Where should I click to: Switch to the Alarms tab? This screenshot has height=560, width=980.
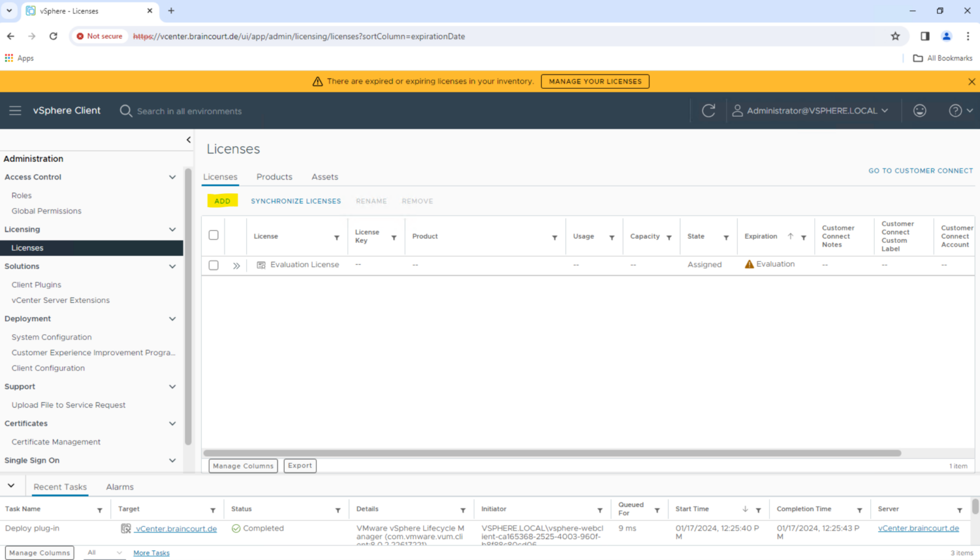pyautogui.click(x=119, y=486)
